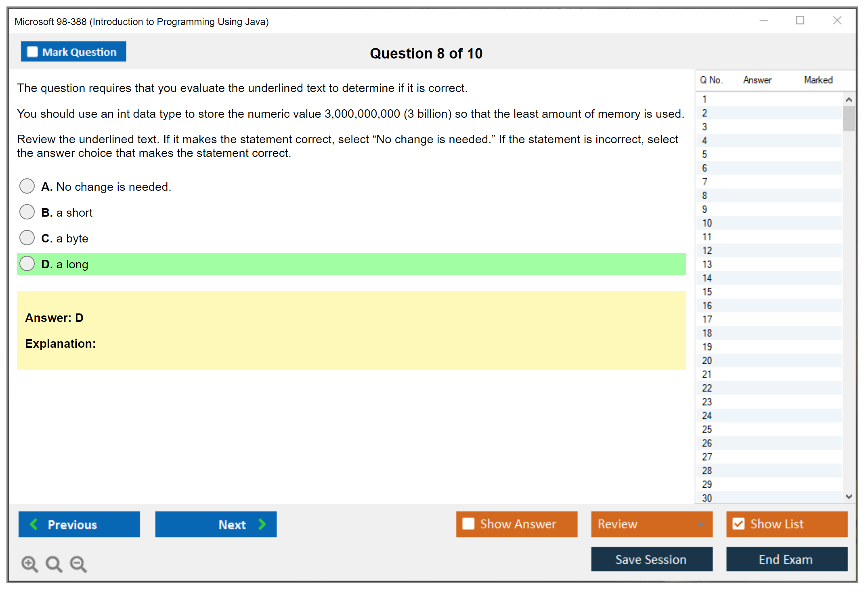Click the End Exam button
This screenshot has height=593, width=868.
[x=786, y=559]
